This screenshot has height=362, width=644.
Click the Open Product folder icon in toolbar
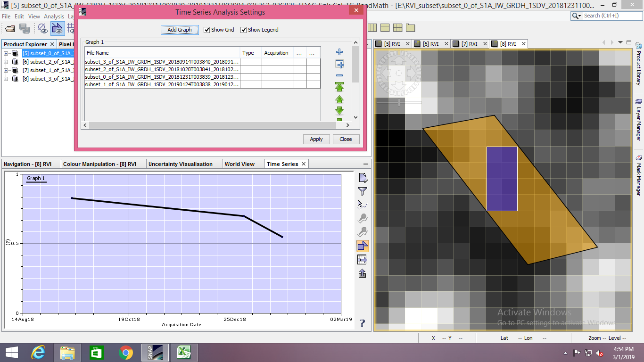click(10, 29)
